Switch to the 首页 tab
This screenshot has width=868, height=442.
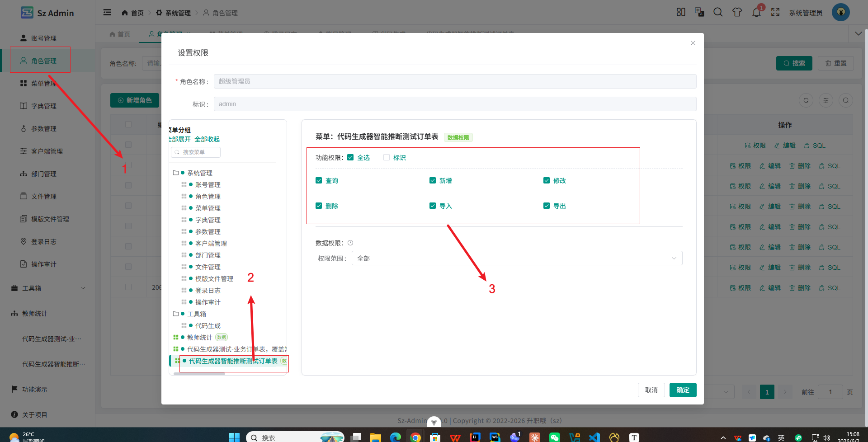pyautogui.click(x=120, y=34)
